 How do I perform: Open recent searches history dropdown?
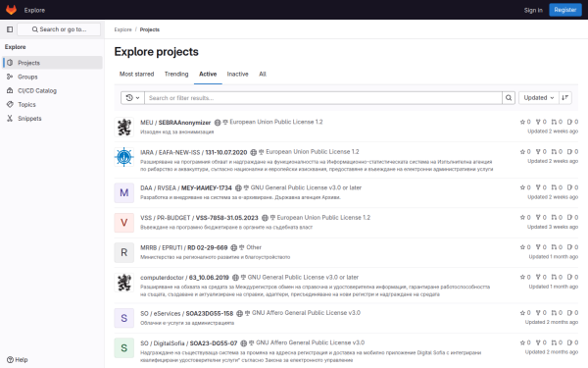tap(132, 97)
